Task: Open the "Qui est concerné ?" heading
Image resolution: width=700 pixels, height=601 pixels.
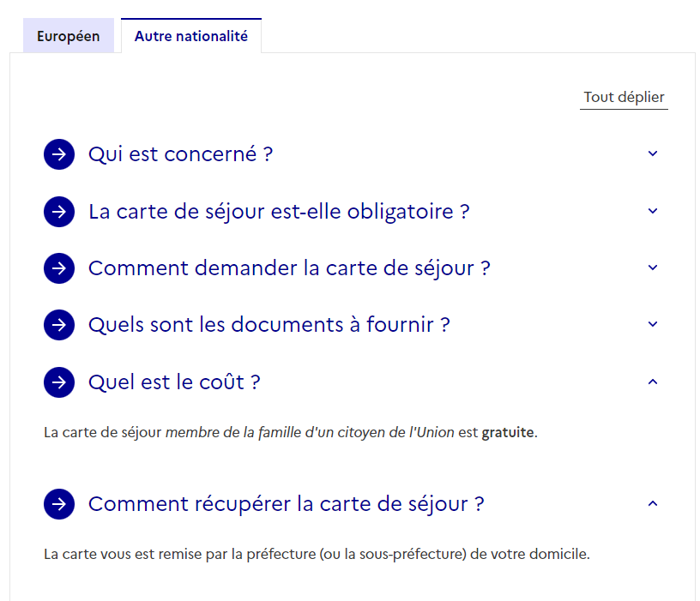Action: [x=180, y=154]
